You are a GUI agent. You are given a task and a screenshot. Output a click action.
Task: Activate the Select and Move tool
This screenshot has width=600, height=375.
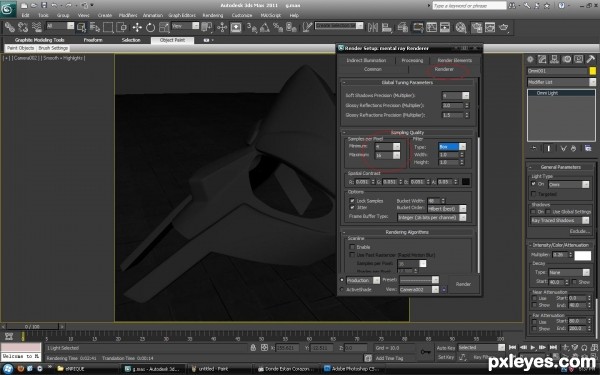tap(137, 28)
